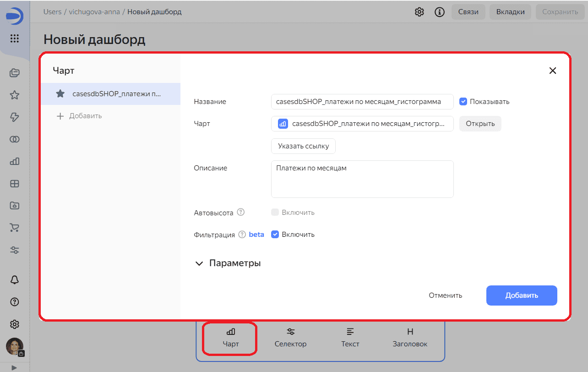Click the info icon in the top bar

pos(440,12)
